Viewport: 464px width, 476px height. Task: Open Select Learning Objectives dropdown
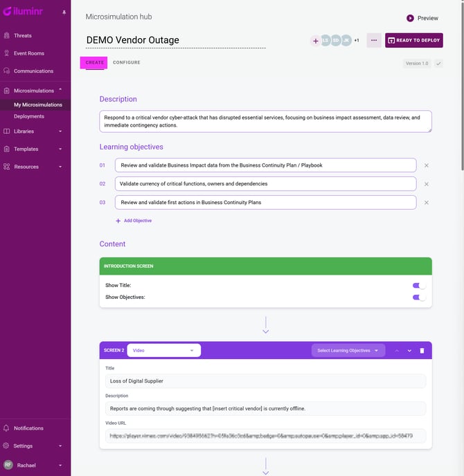[348, 351]
